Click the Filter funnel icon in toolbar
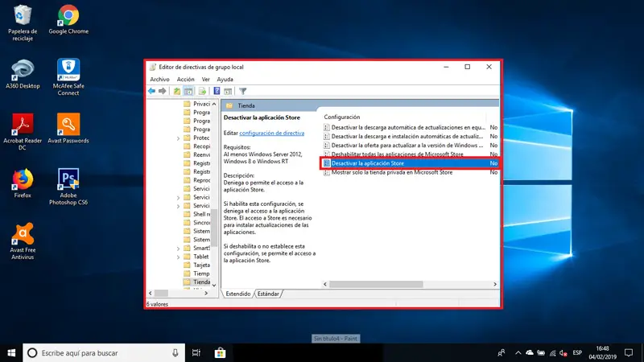Screen dimensions: 644x362 (x=242, y=91)
